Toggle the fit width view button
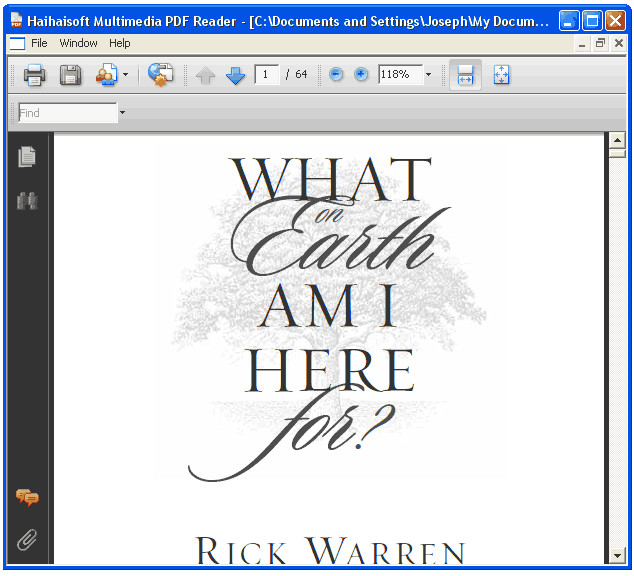 coord(465,75)
